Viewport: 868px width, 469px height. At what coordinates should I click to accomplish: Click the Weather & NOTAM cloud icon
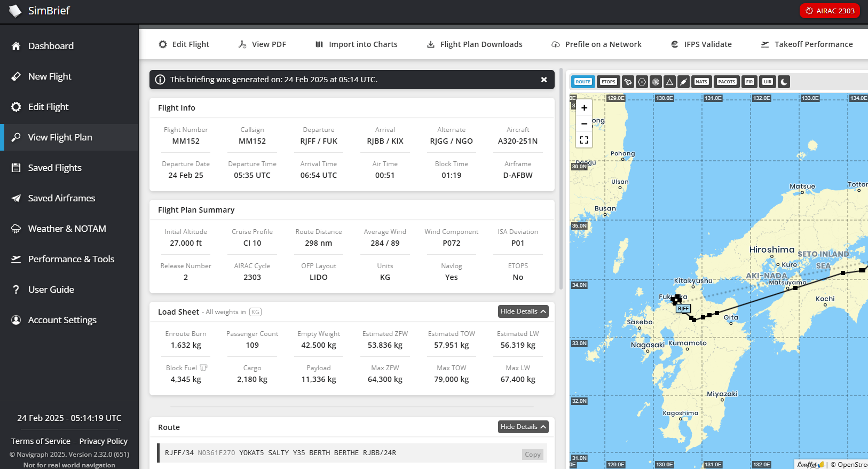pos(16,229)
